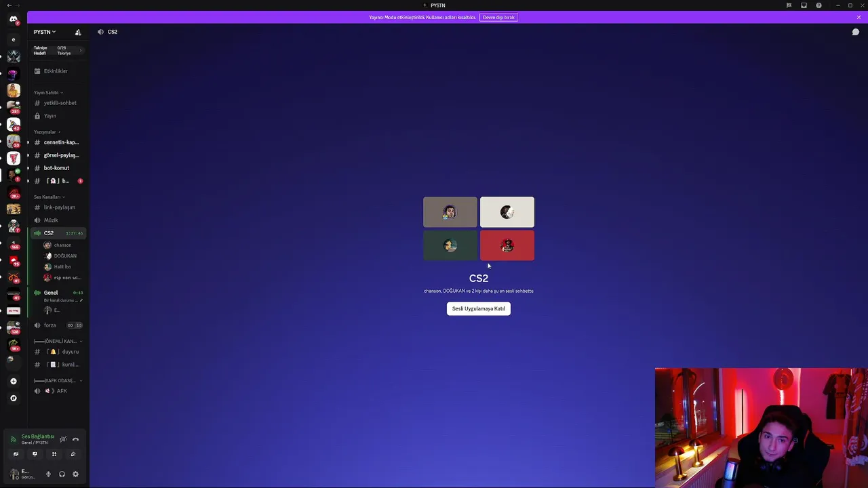Open the Discover servers compass icon

pyautogui.click(x=14, y=399)
